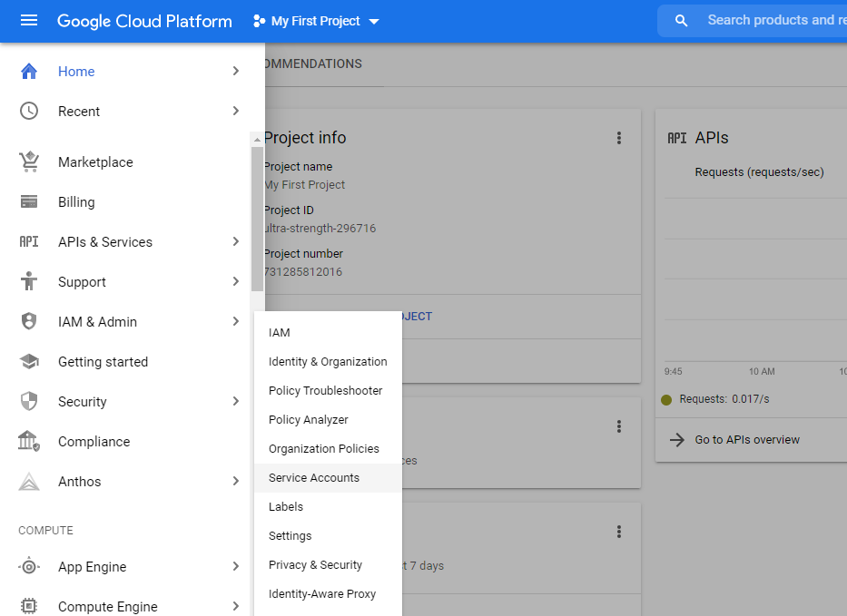Expand the Security submenu chevron
847x616 pixels.
pos(235,401)
